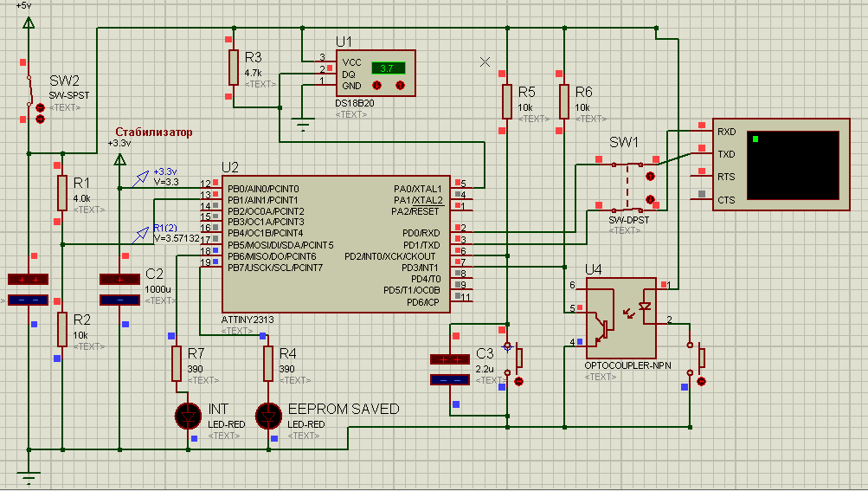Click the DS18B20 temperature display showing 3.7

click(x=388, y=68)
